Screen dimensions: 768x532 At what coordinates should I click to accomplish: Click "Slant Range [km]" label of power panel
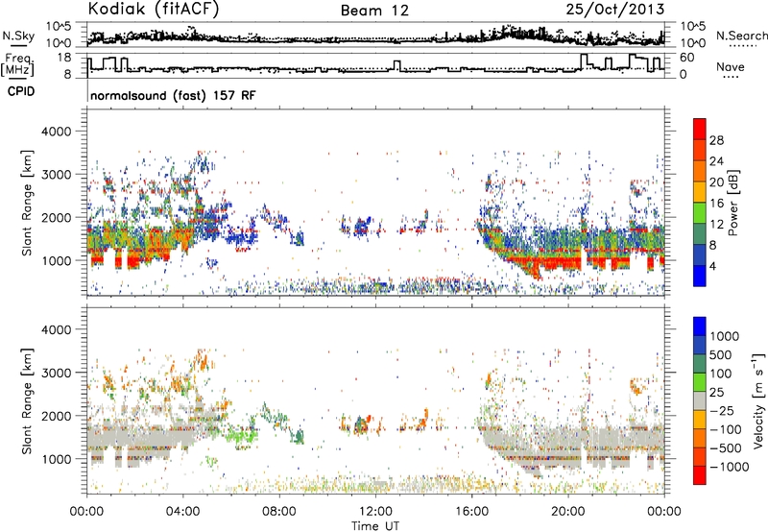[28, 203]
